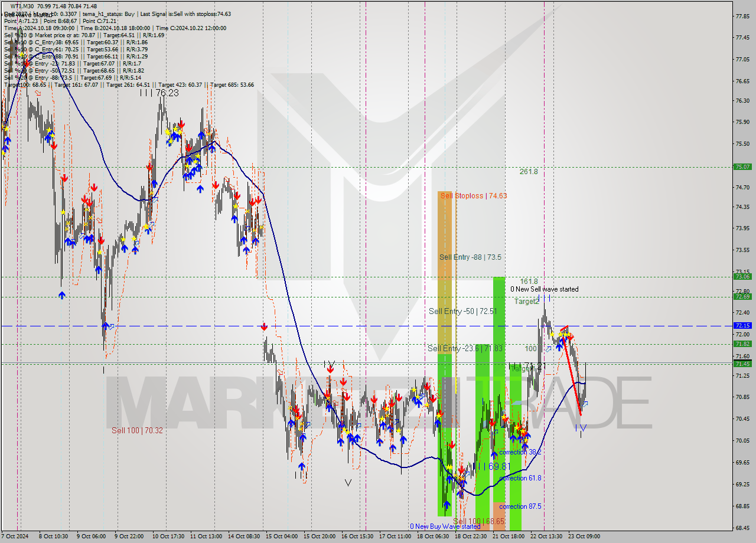
Task: Click the 'correction 87.5' label
Action: coord(520,506)
